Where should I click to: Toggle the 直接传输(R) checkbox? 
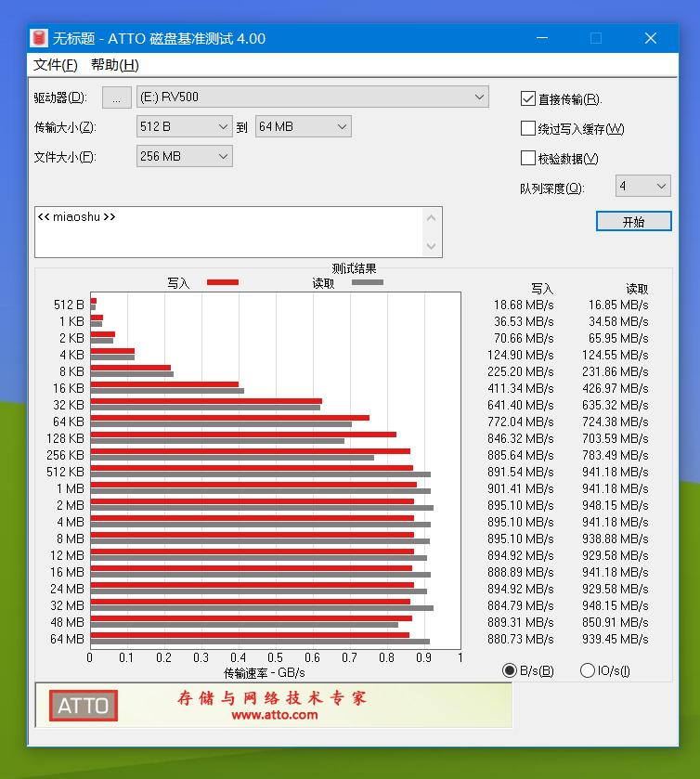[527, 98]
